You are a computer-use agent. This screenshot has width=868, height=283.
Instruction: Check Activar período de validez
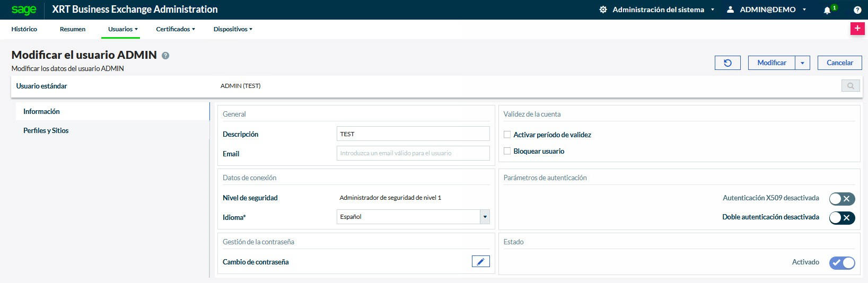[507, 135]
